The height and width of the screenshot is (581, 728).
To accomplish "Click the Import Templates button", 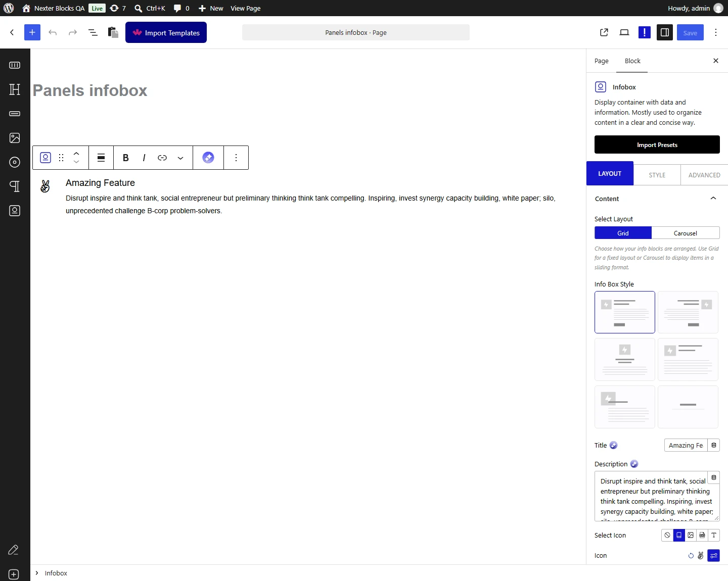I will [166, 32].
